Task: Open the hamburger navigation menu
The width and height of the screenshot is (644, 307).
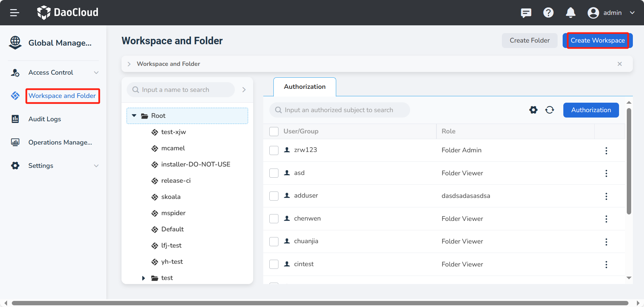Action: (x=14, y=12)
